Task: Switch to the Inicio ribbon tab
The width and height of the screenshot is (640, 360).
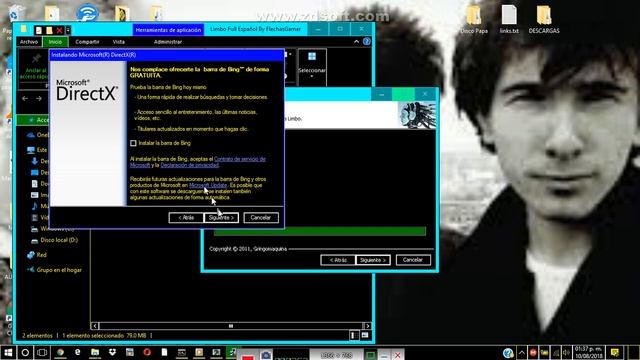Action: (x=55, y=42)
